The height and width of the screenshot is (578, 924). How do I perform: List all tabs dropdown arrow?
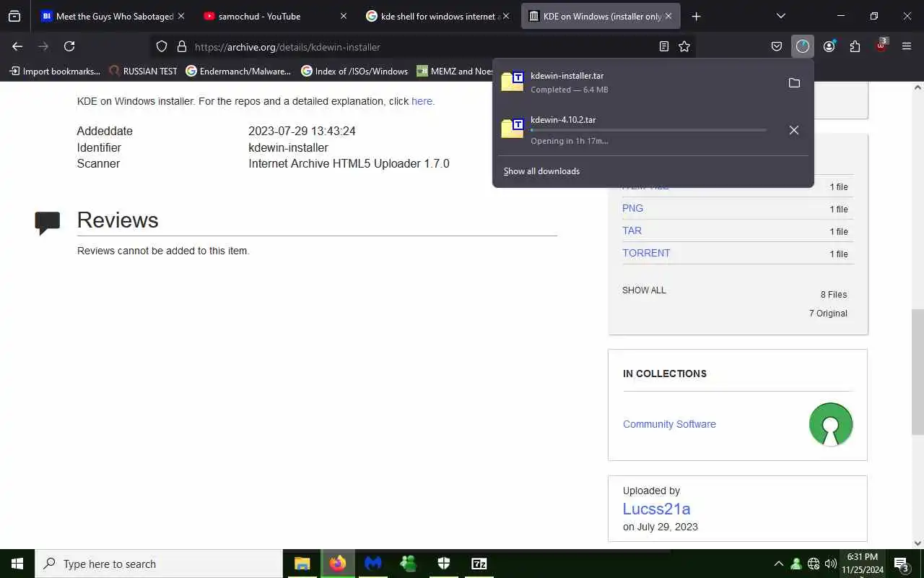point(780,16)
